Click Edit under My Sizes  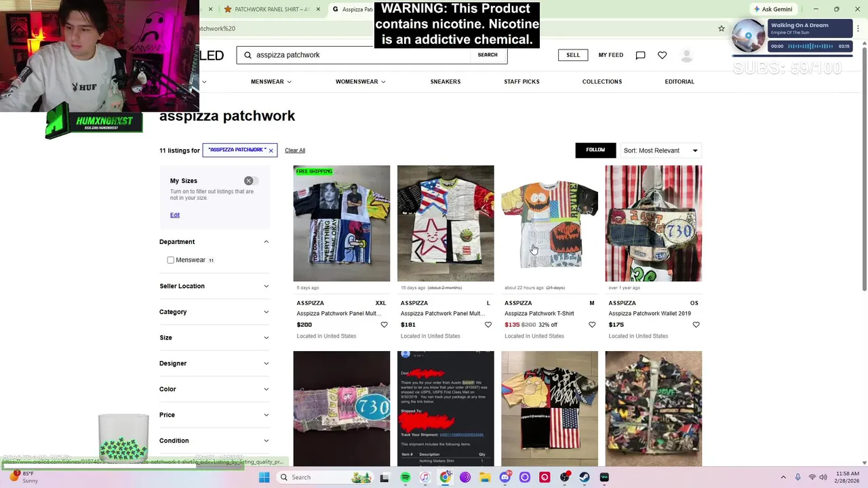tap(175, 215)
